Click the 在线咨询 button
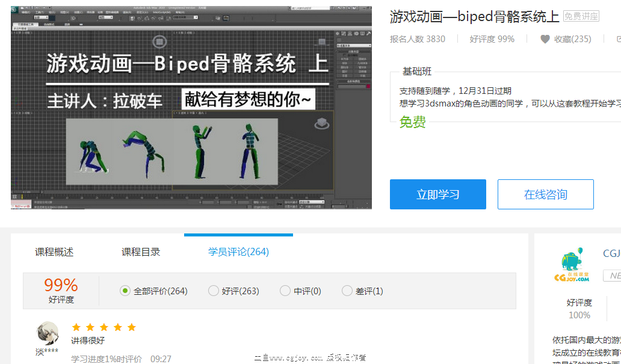The width and height of the screenshot is (621, 364). click(545, 194)
